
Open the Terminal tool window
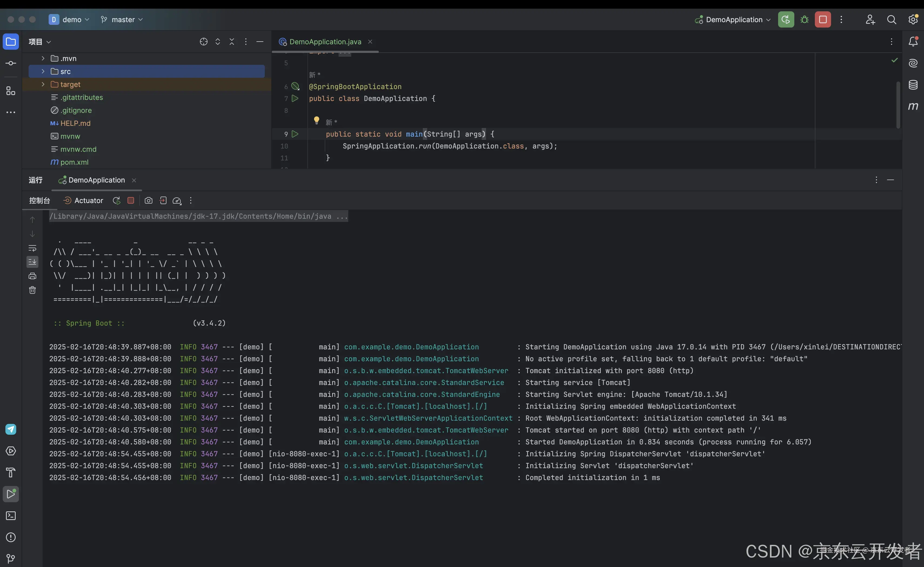pyautogui.click(x=11, y=516)
